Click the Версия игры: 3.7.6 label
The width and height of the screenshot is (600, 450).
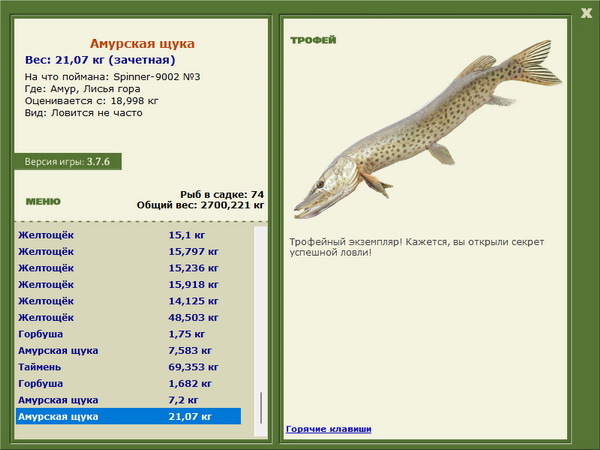(x=67, y=161)
